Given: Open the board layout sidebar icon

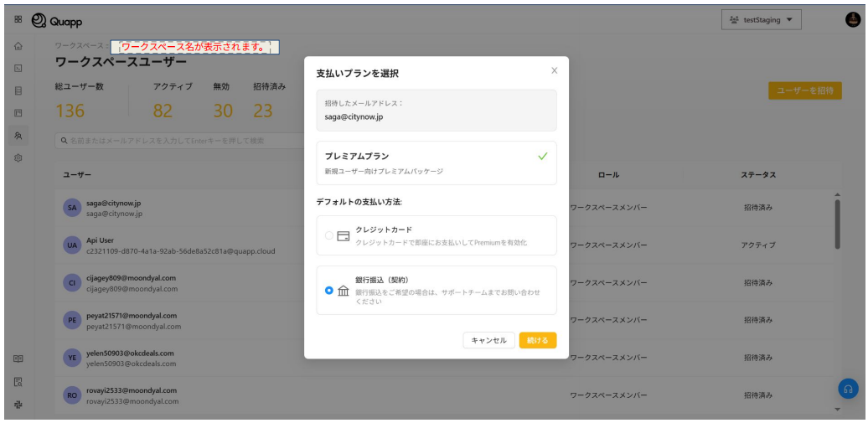Looking at the screenshot, I should point(18,112).
